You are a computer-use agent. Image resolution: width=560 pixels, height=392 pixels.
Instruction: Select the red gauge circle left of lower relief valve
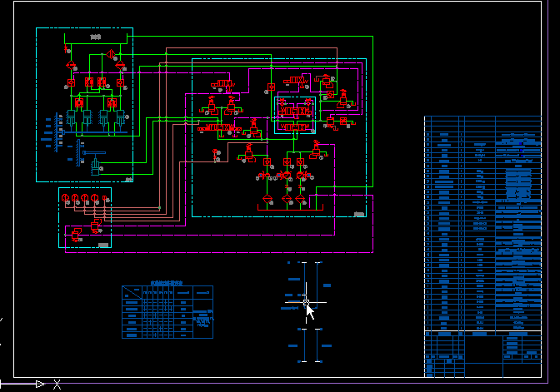tap(215, 152)
